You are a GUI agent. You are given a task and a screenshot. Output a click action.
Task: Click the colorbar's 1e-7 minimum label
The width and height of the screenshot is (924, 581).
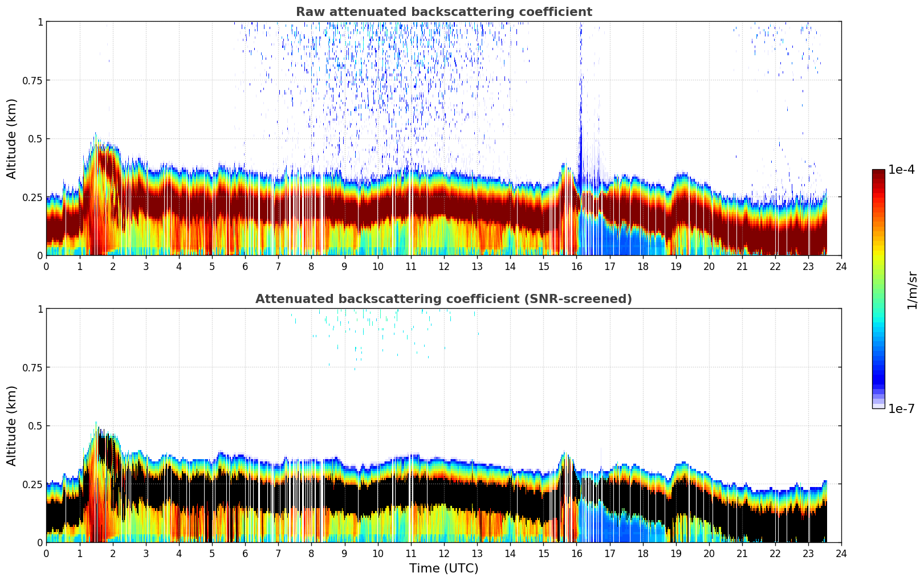pyautogui.click(x=901, y=408)
